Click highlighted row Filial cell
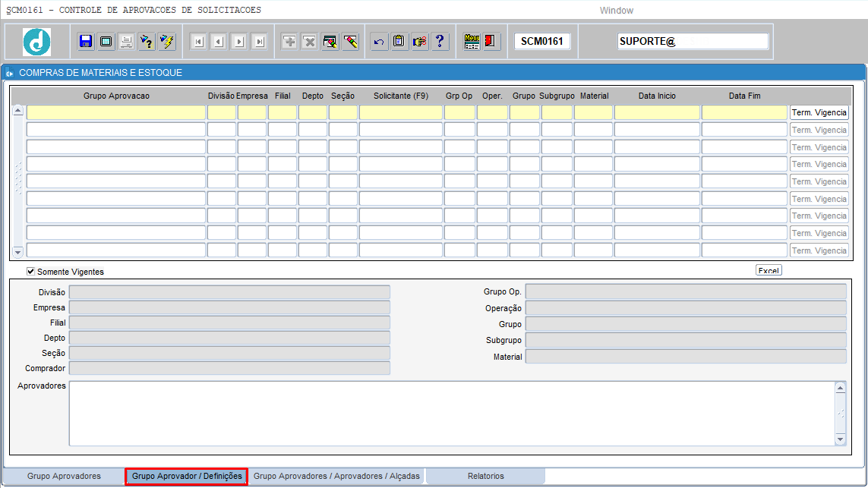The width and height of the screenshot is (868, 488). 282,113
